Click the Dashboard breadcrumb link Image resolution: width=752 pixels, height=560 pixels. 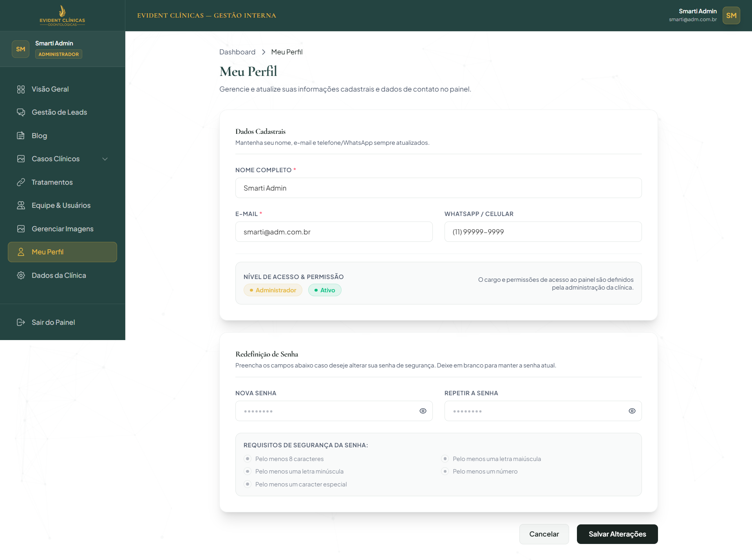[237, 52]
